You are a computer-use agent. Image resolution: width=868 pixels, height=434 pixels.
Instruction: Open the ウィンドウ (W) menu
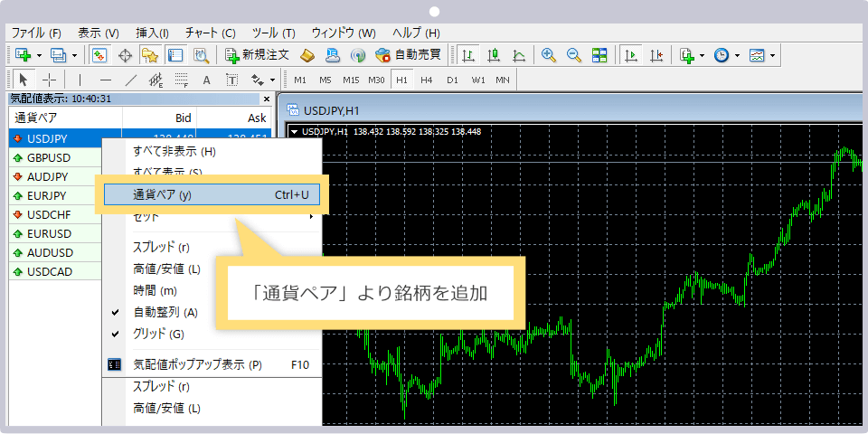(x=344, y=33)
